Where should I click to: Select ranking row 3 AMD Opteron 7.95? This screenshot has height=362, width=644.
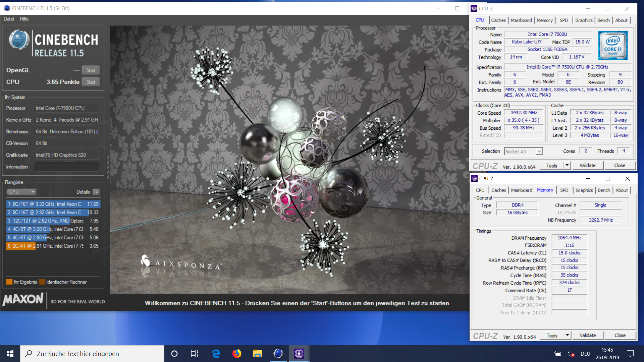click(53, 221)
